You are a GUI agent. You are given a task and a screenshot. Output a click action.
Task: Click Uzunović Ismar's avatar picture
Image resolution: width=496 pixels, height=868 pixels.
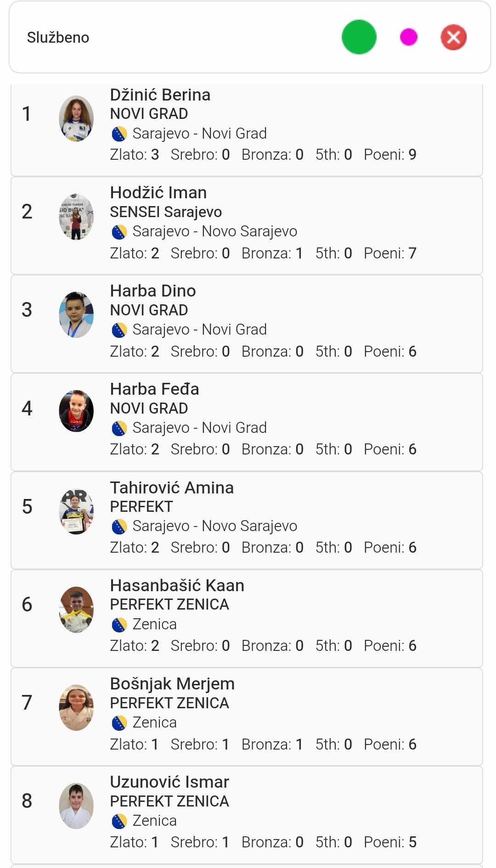[x=76, y=806]
